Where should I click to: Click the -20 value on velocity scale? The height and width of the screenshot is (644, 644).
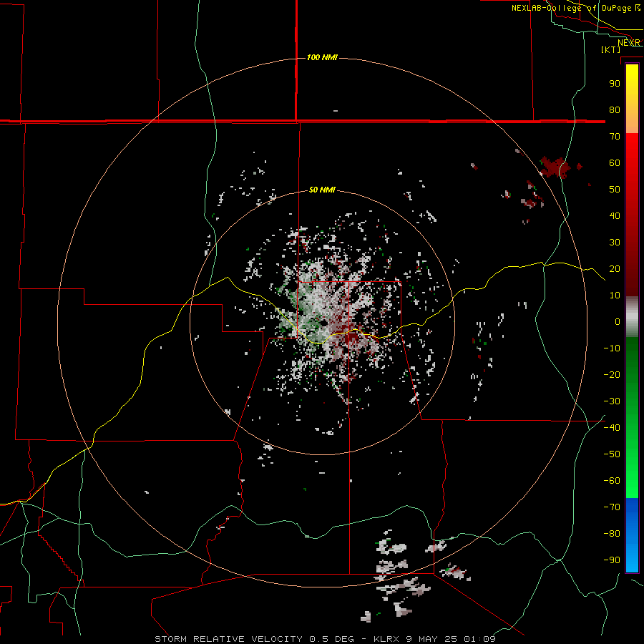612,374
